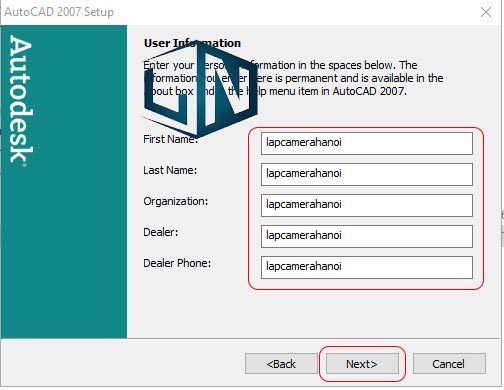Cancel the AutoCAD 2007 setup

click(x=449, y=364)
